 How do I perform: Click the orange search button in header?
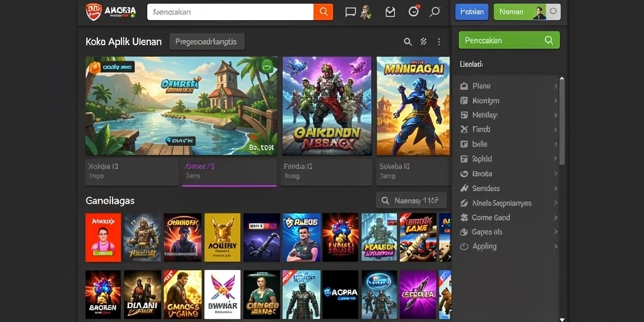click(323, 12)
